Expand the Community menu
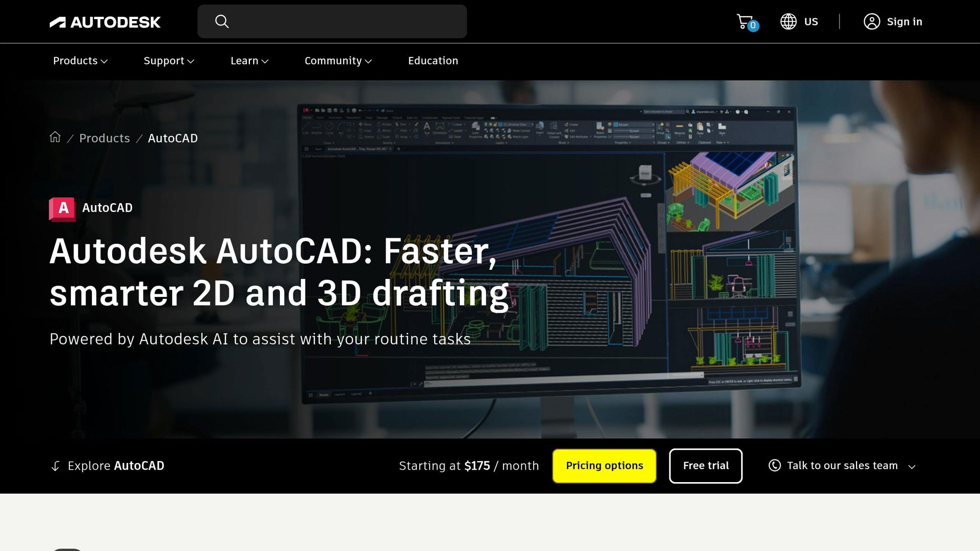The width and height of the screenshot is (980, 551). (338, 61)
